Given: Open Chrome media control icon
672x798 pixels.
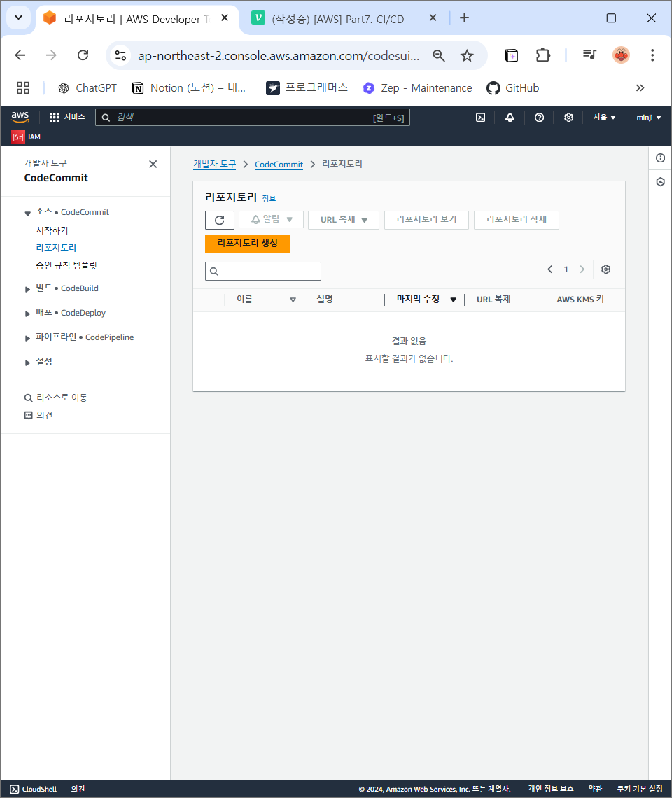Looking at the screenshot, I should [x=589, y=55].
